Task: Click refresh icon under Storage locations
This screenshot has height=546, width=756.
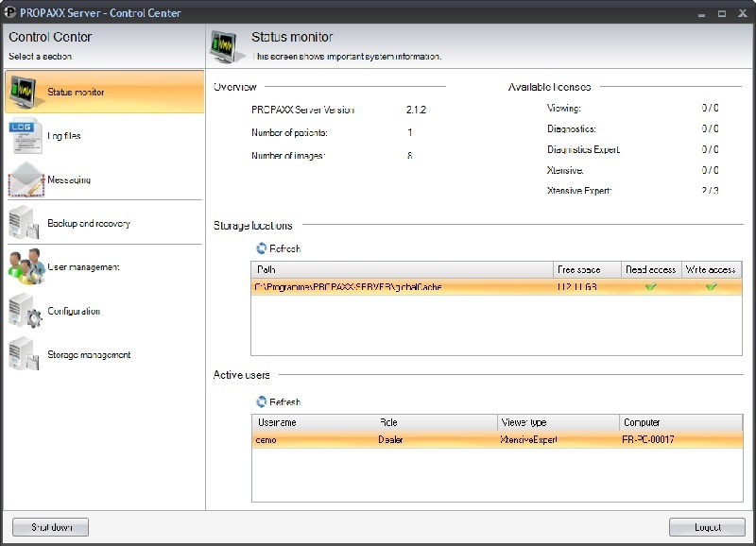Action: click(262, 248)
